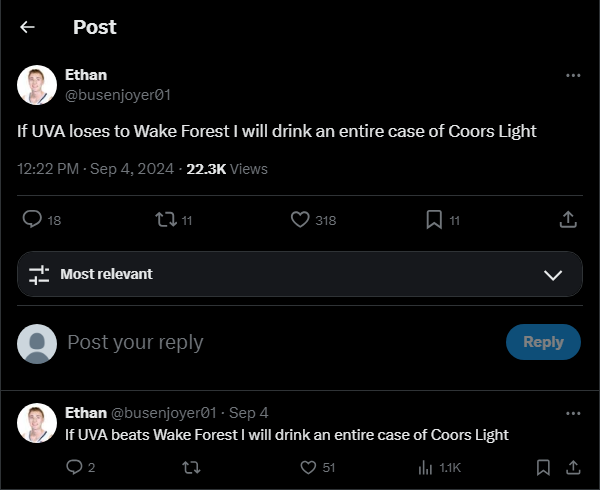600x490 pixels.
Task: Repost the main post by Ethan
Action: (x=166, y=219)
